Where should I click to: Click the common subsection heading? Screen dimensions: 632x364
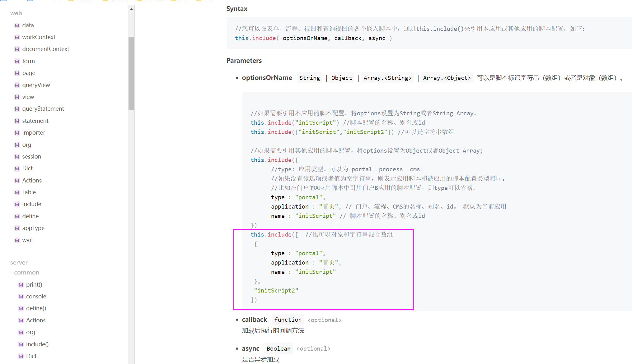[27, 273]
